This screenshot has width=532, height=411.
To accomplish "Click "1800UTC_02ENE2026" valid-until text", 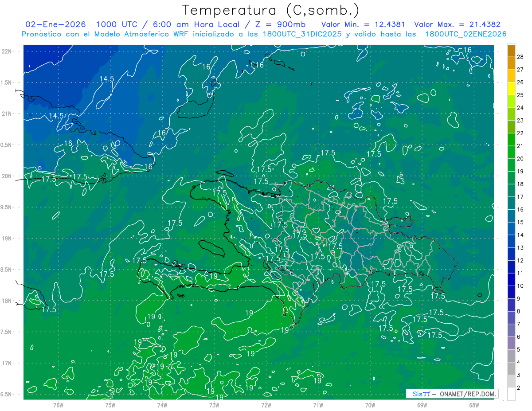I will 465,34.
